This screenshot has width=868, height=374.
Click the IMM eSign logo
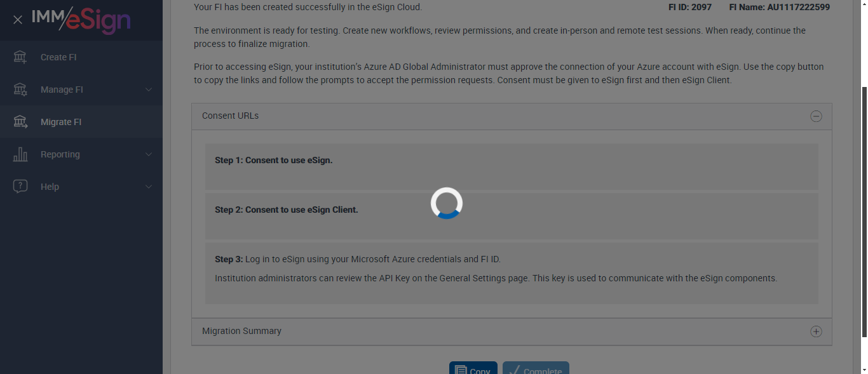[81, 20]
